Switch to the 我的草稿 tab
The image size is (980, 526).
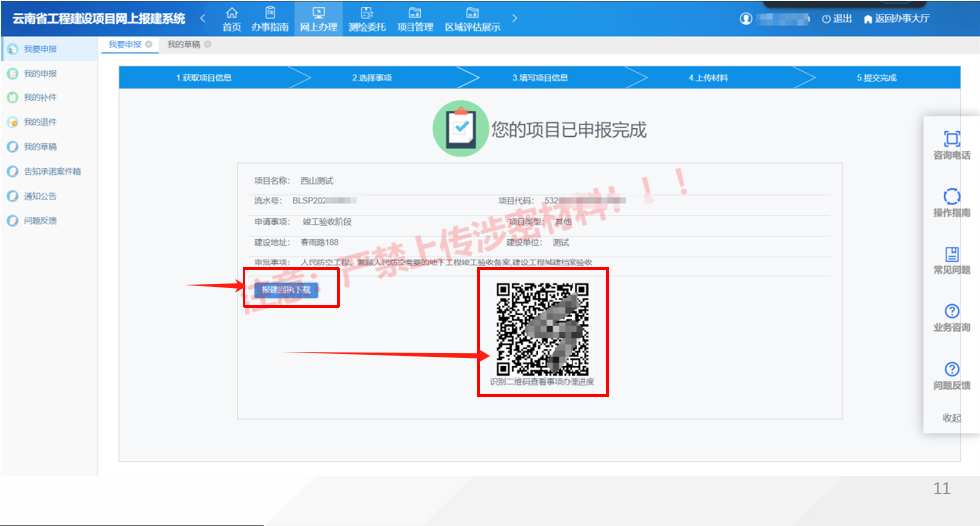coord(183,45)
